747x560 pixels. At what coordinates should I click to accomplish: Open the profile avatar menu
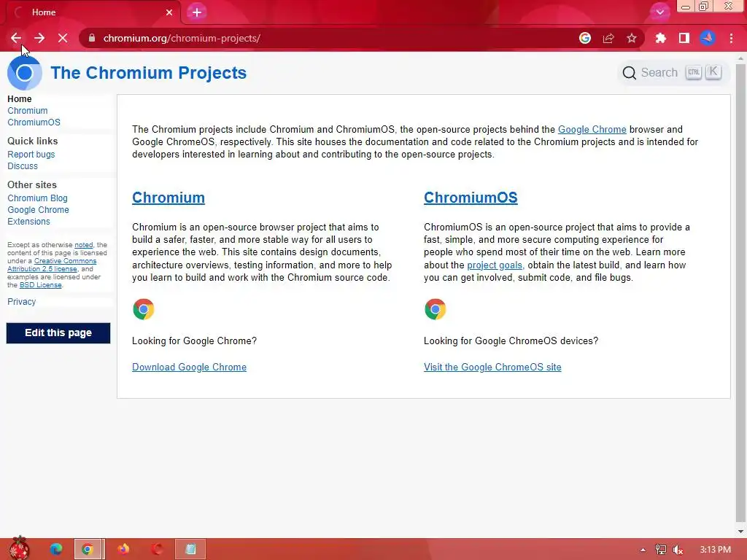coord(708,38)
